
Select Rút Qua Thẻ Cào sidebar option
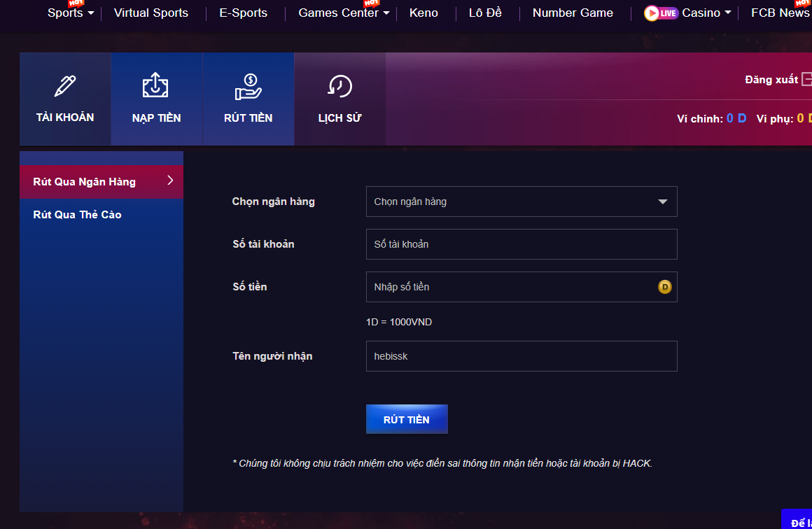[x=78, y=215]
